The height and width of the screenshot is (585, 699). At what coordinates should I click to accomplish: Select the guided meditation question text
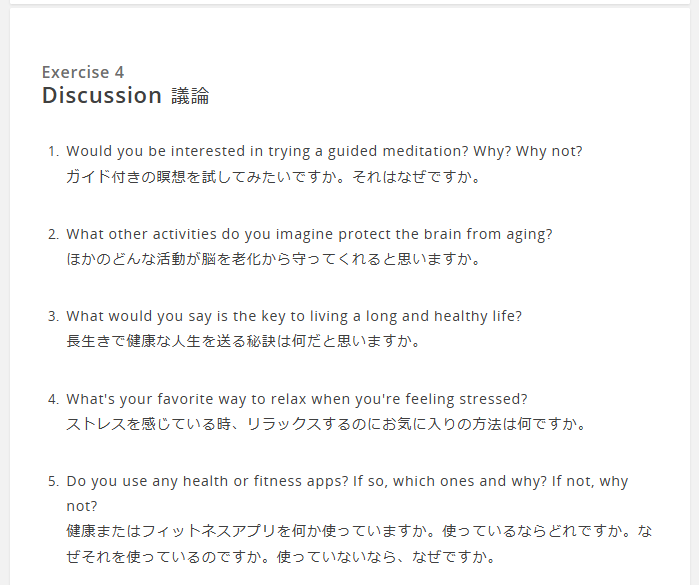324,151
